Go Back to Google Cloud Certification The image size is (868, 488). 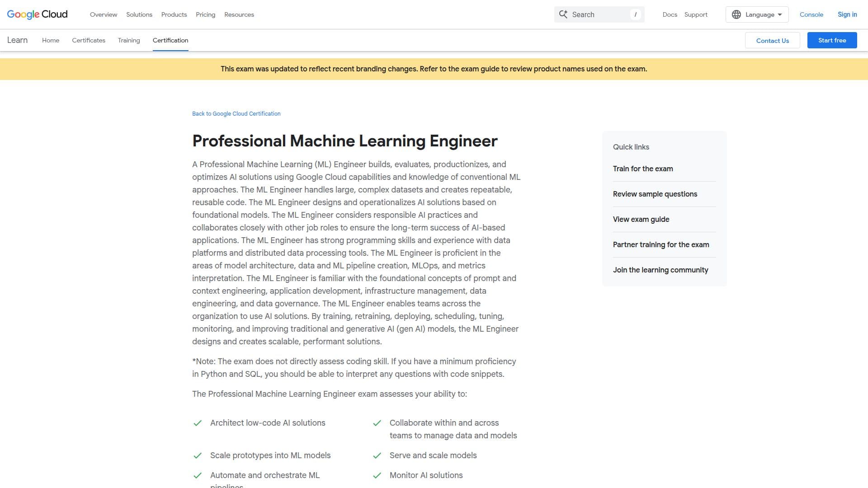tap(236, 113)
